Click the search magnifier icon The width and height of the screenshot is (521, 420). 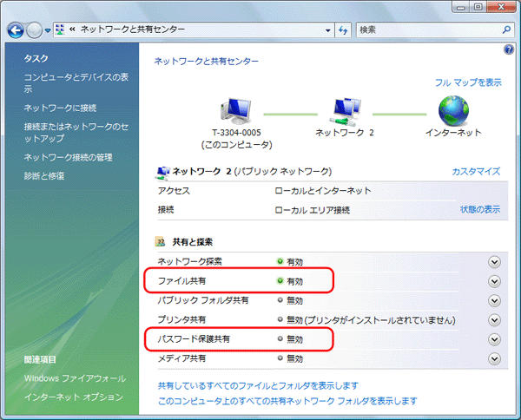tap(507, 30)
